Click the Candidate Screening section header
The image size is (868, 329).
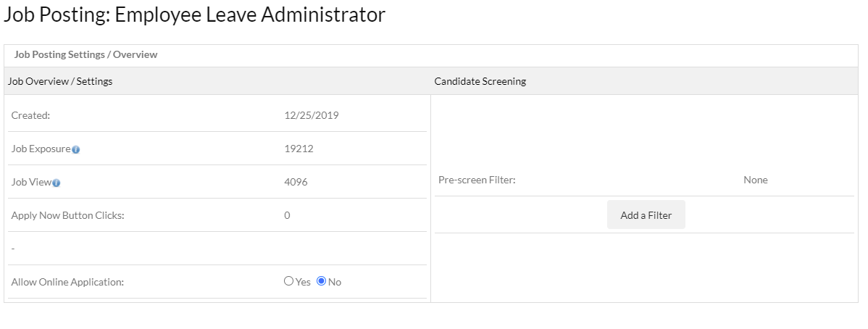480,81
